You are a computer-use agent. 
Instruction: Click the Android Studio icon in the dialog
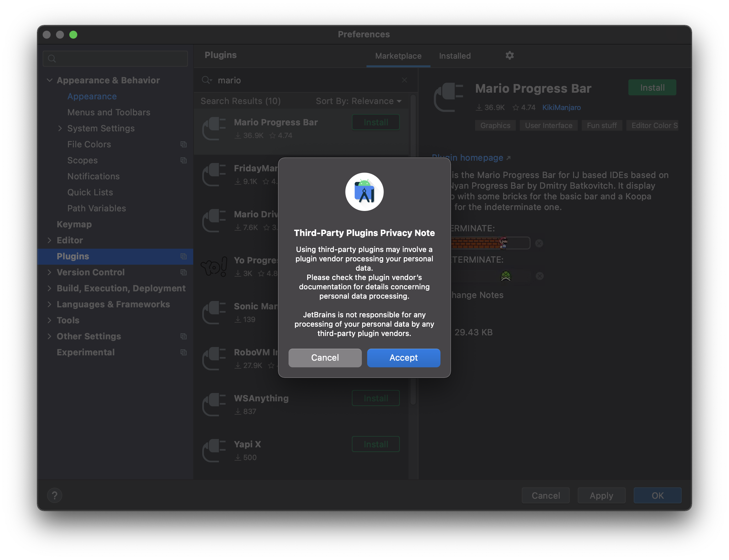tap(364, 192)
